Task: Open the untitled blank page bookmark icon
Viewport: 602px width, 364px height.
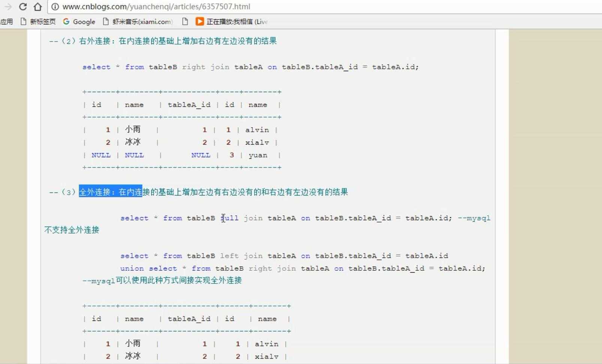Action: click(x=185, y=22)
